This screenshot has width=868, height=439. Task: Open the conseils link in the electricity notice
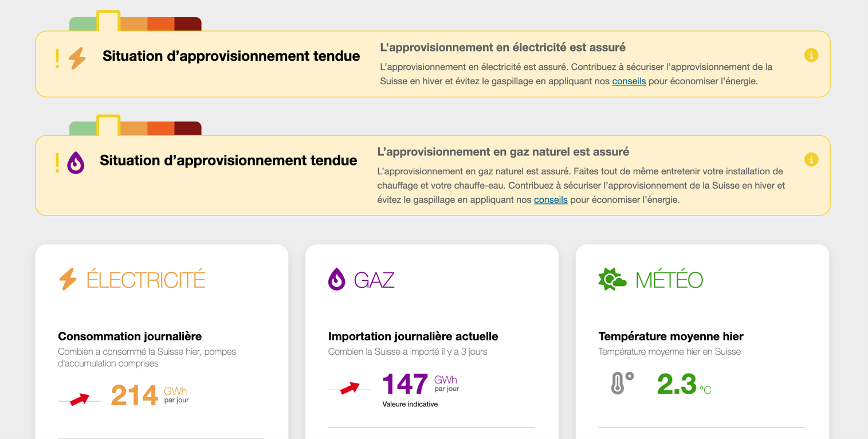(x=629, y=81)
